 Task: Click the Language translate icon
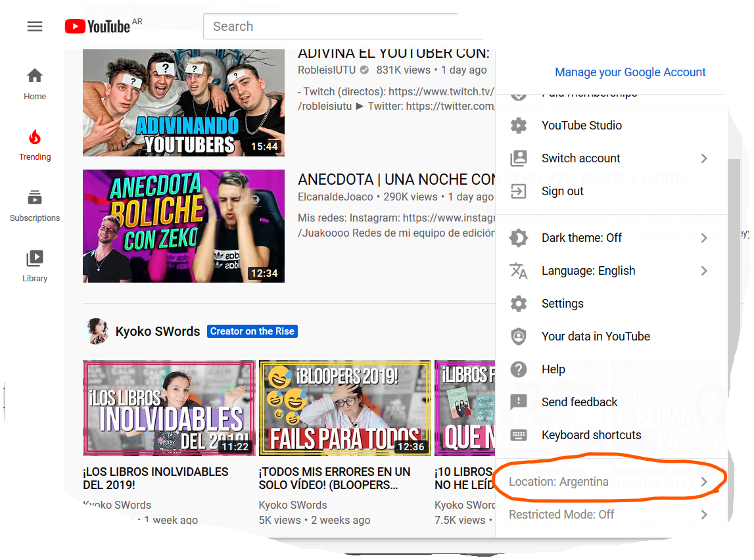pos(519,271)
